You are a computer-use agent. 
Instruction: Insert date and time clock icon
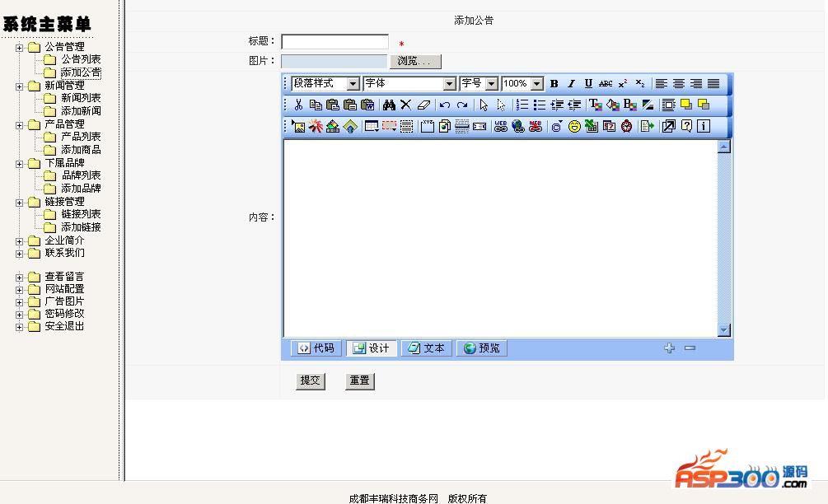(x=626, y=126)
